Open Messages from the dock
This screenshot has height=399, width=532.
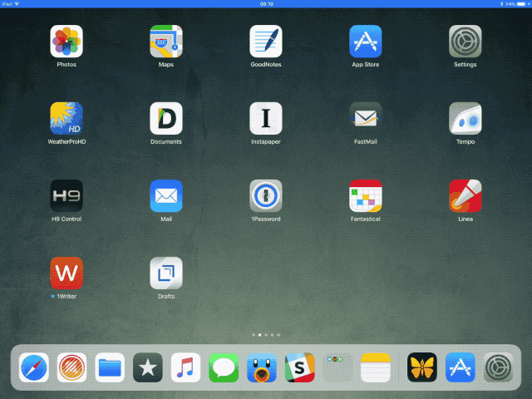(224, 367)
